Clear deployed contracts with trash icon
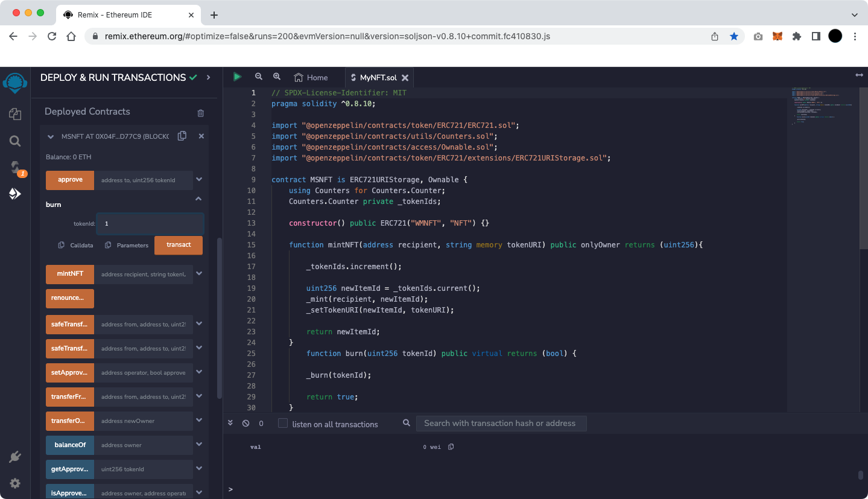 coord(201,113)
